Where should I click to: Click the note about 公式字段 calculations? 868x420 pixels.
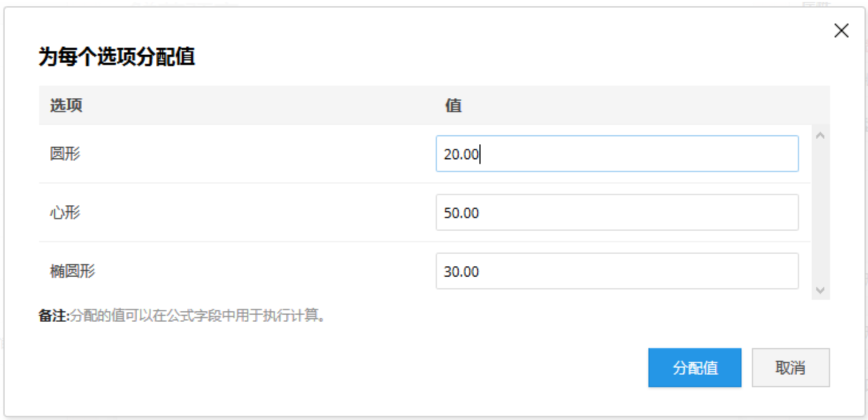click(x=198, y=316)
